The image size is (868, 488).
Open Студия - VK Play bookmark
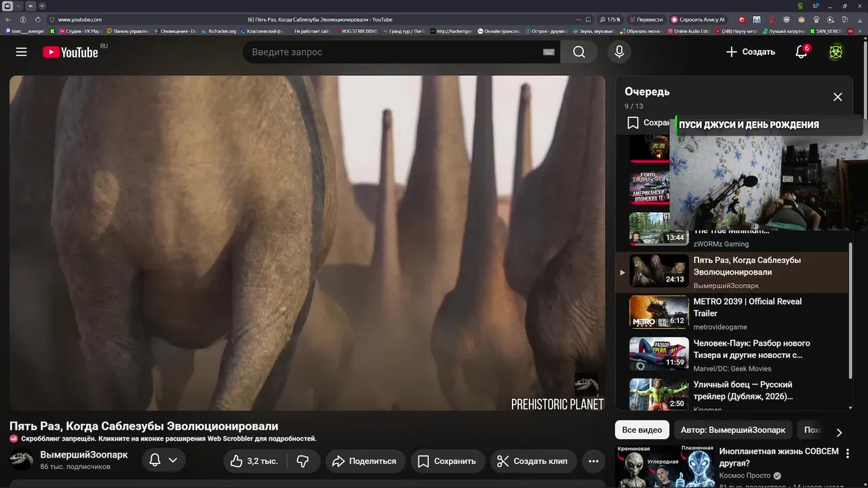pos(79,31)
